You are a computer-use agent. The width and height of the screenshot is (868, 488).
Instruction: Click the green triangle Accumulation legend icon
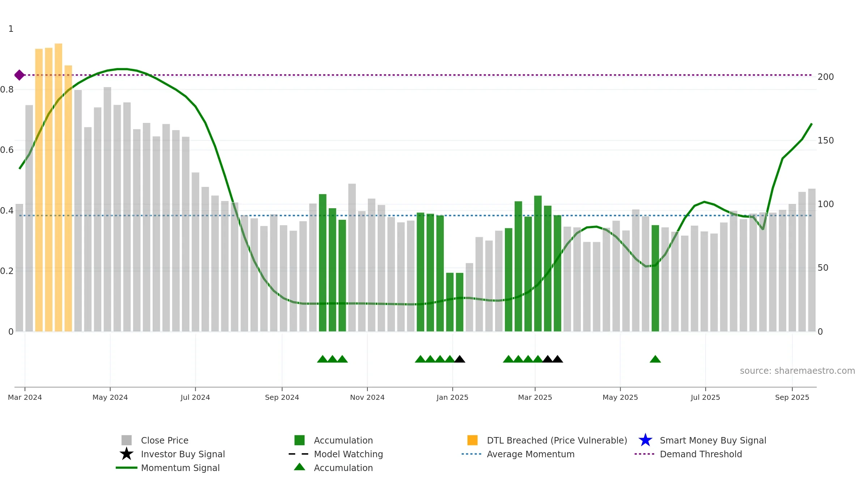[x=299, y=467]
